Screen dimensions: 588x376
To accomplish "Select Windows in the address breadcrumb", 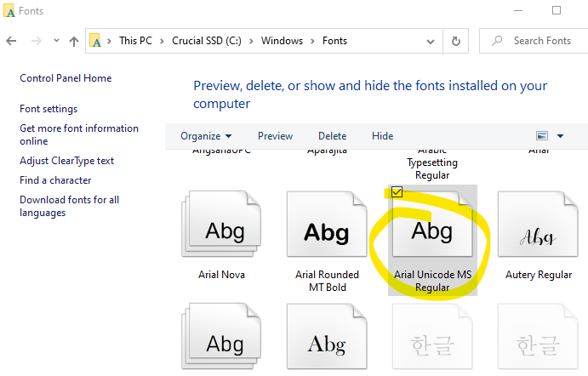I will point(282,41).
